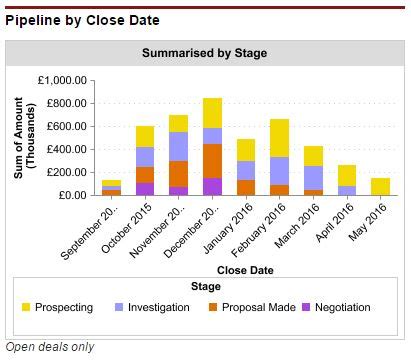This screenshot has width=411, height=360.
Task: Click January 2016's orange Proposal Made segment
Action: click(x=246, y=188)
